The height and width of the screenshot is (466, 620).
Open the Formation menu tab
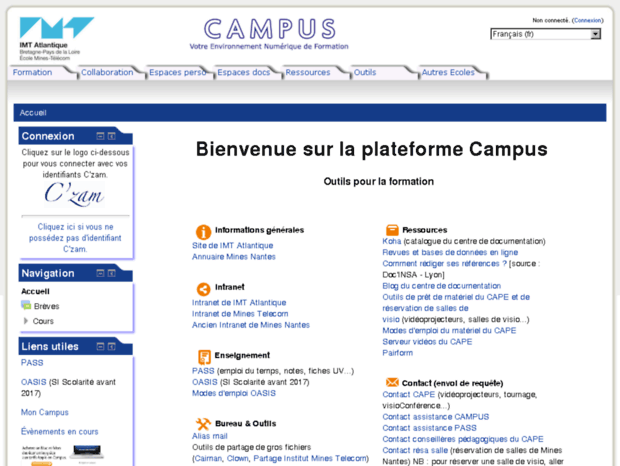[32, 72]
